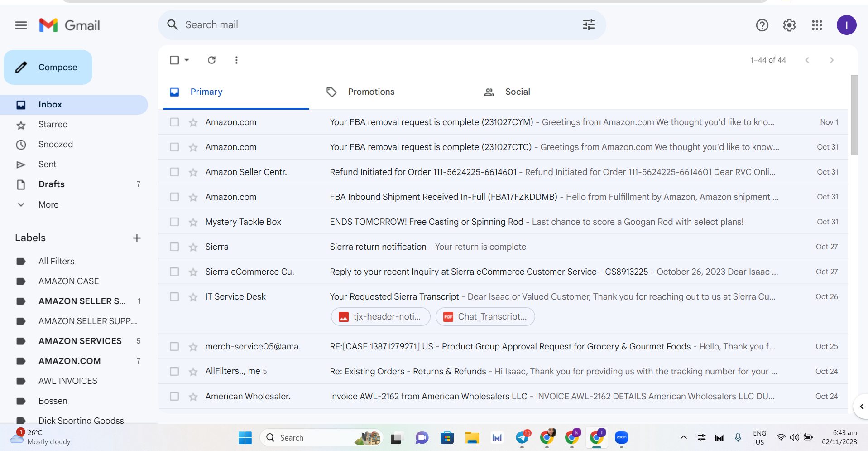Check the Sierra eCommerce Customer Service email

[174, 272]
